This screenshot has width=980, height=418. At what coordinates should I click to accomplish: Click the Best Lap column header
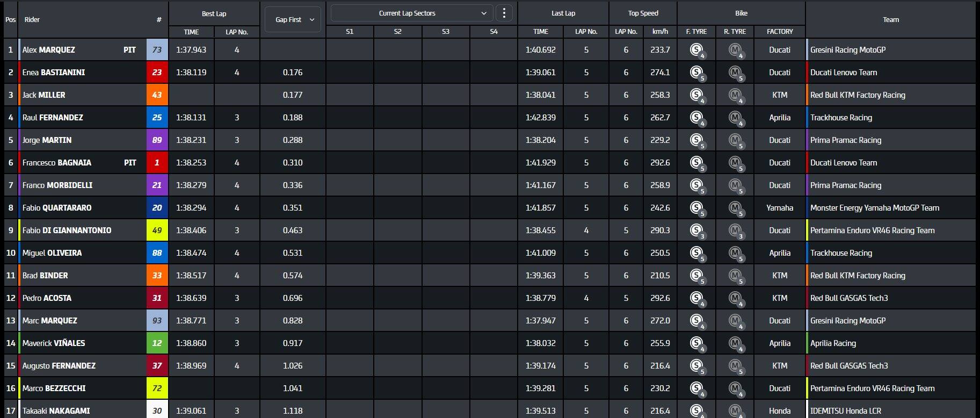[x=214, y=13]
